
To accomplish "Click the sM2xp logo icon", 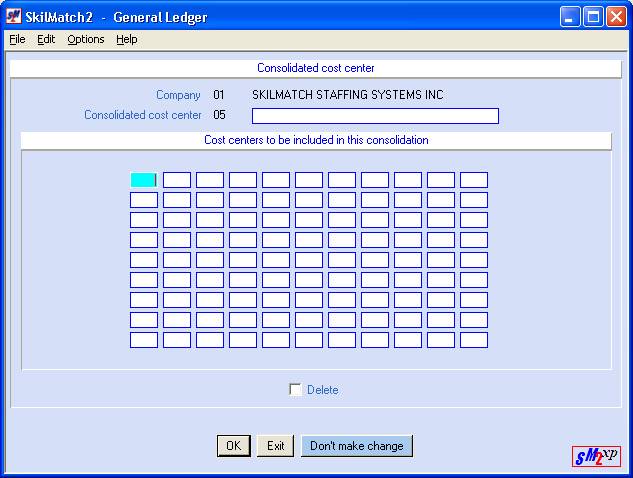I will click(596, 456).
